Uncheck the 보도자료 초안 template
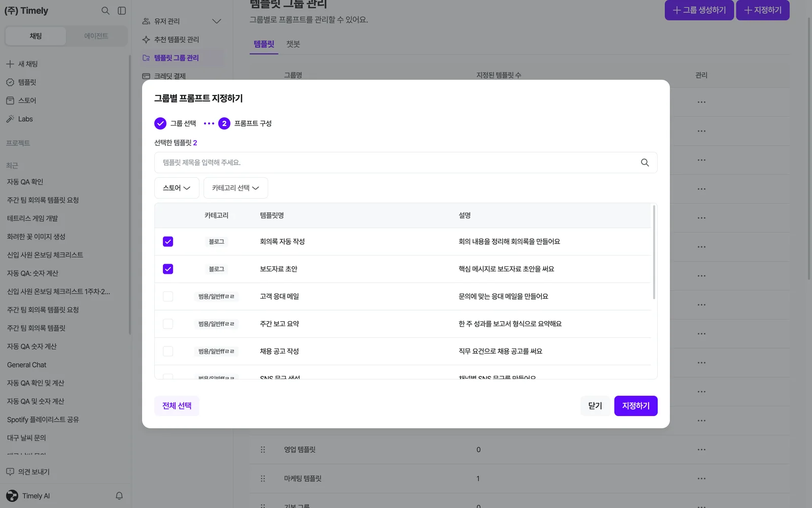The height and width of the screenshot is (508, 812). (x=168, y=269)
